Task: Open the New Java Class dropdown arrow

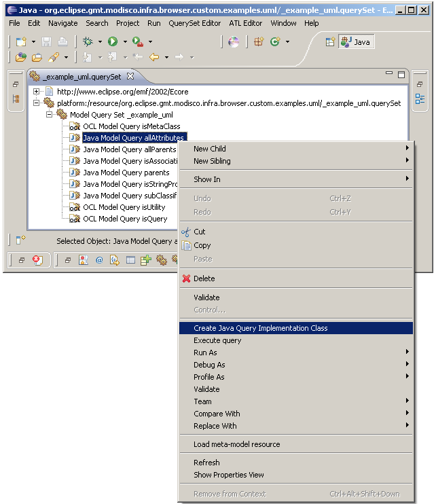Action: click(287, 42)
